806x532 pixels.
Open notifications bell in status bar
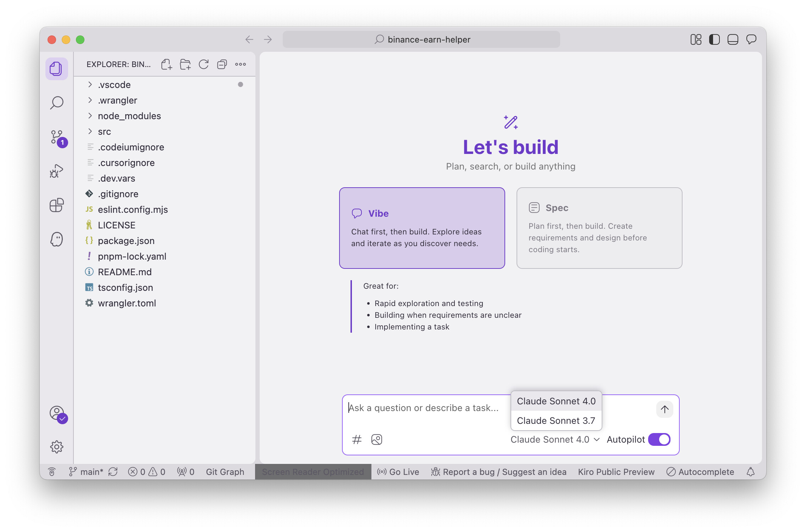750,472
